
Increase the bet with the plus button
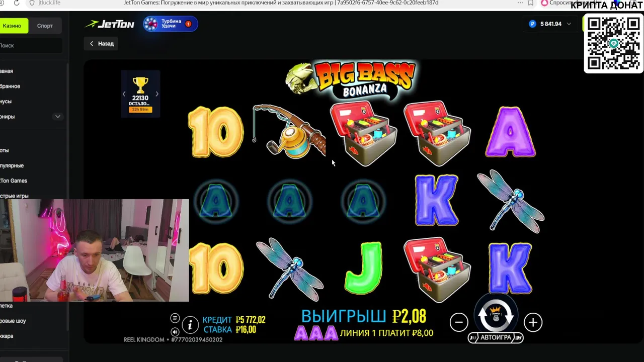(x=533, y=322)
